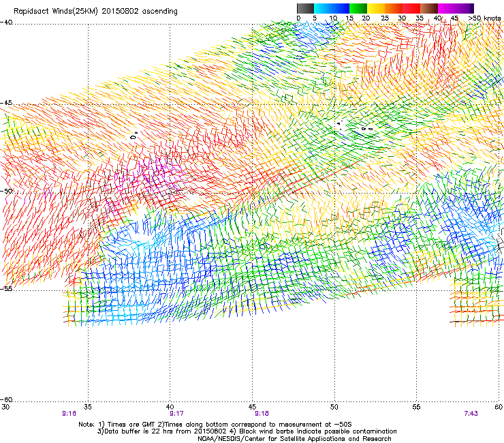504x443 pixels.
Task: Click the red 30-35 knots color band
Action: tap(411, 8)
